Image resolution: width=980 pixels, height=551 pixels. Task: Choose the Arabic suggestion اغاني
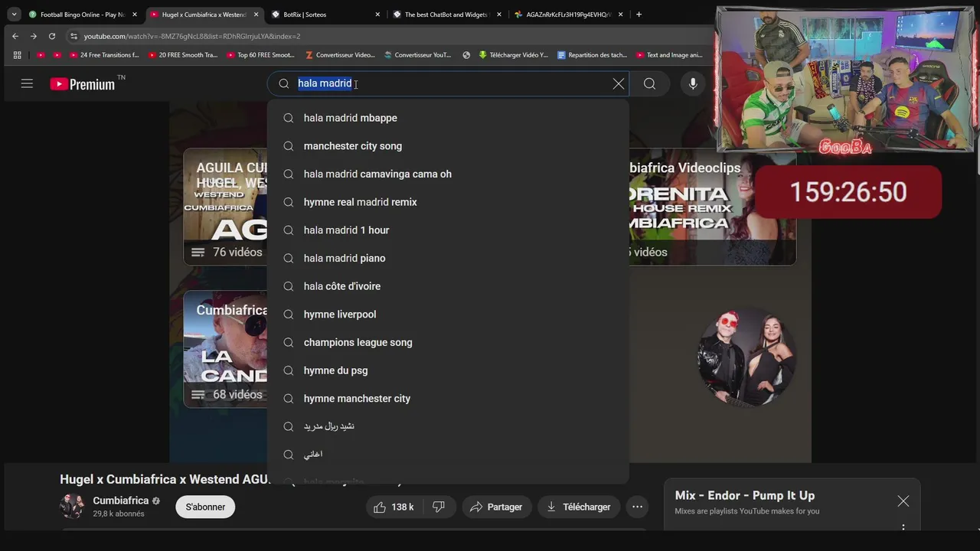click(448, 455)
